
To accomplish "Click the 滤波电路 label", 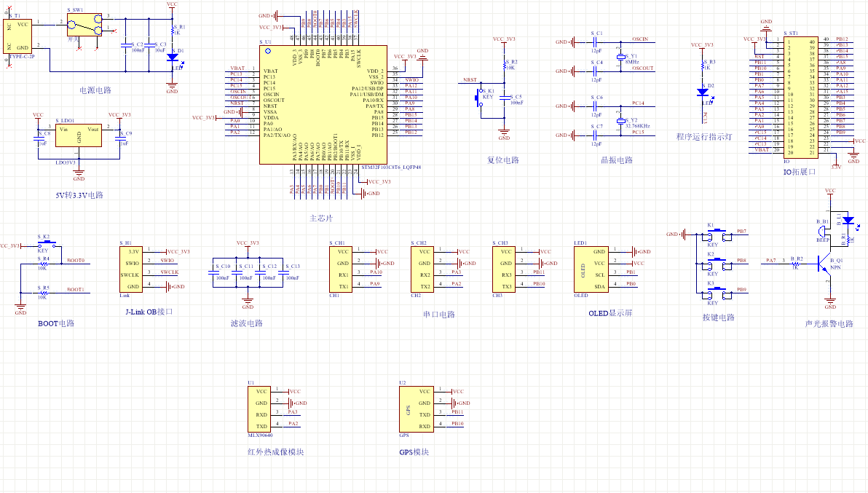I will (x=247, y=323).
